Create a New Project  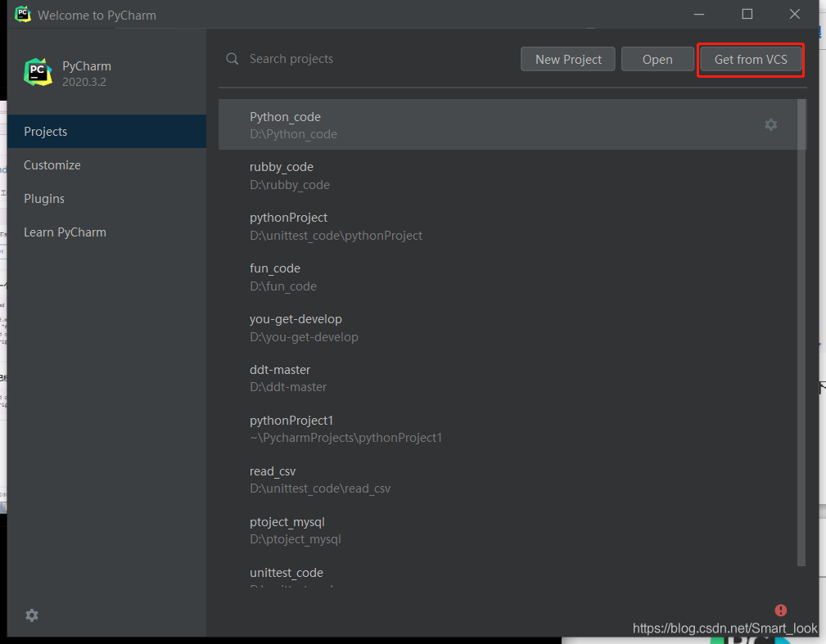(568, 60)
